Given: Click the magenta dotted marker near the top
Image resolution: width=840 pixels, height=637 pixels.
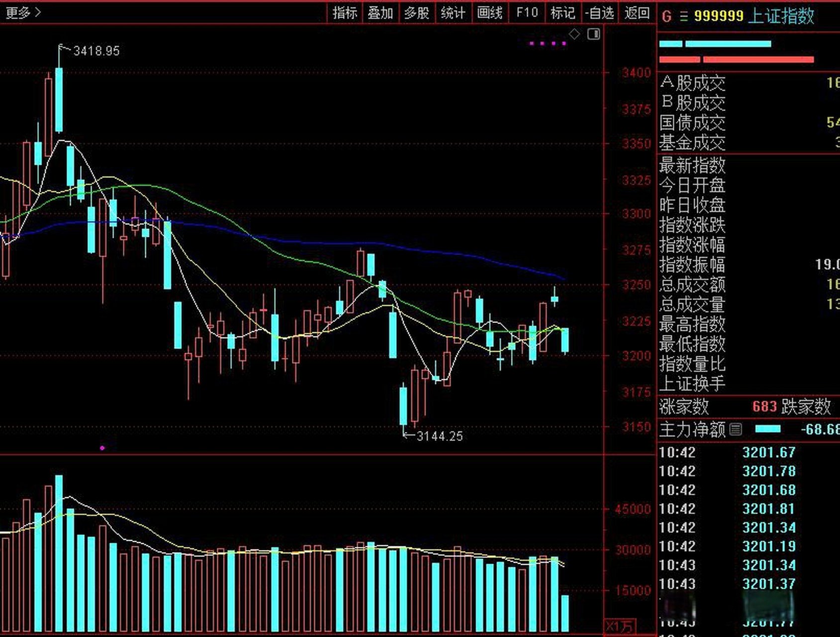Looking at the screenshot, I should [x=548, y=44].
